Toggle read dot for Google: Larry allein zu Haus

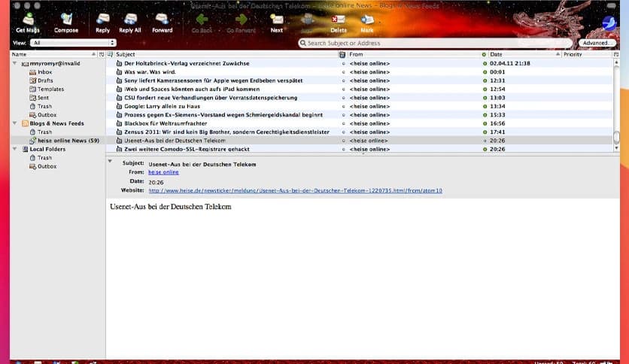point(485,106)
